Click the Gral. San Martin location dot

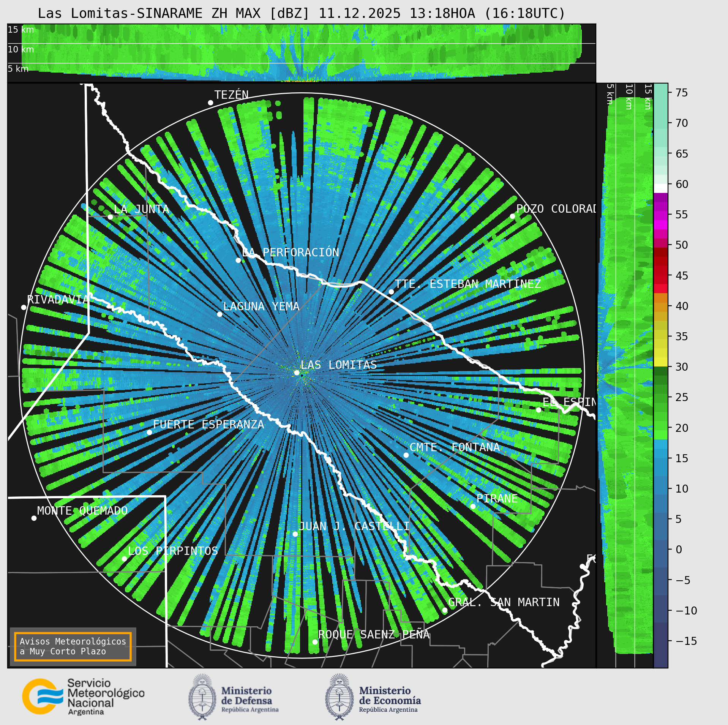[445, 610]
